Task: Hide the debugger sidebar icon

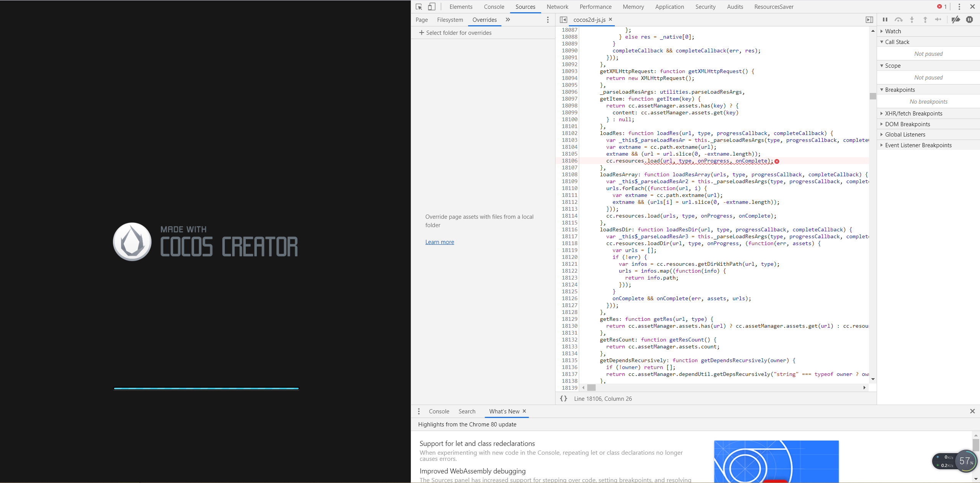Action: click(869, 20)
